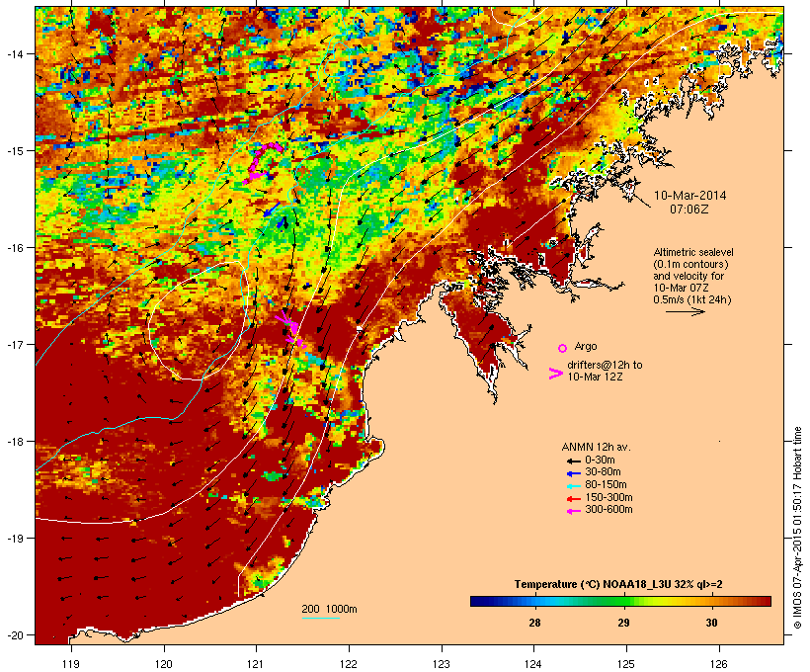Image resolution: width=810 pixels, height=672 pixels.
Task: Click the longitude axis label 123
Action: 442,664
